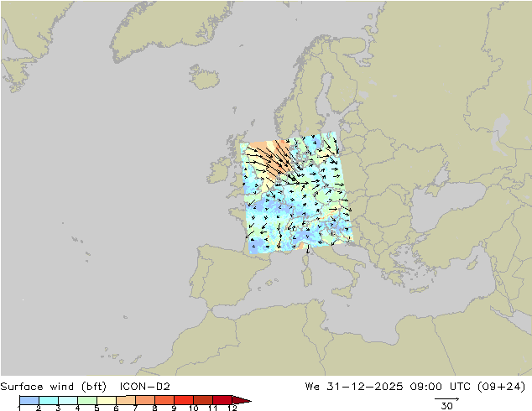Click the reference wind arrow above '30'
Image resolution: width=532 pixels, height=411 pixels.
tap(447, 398)
